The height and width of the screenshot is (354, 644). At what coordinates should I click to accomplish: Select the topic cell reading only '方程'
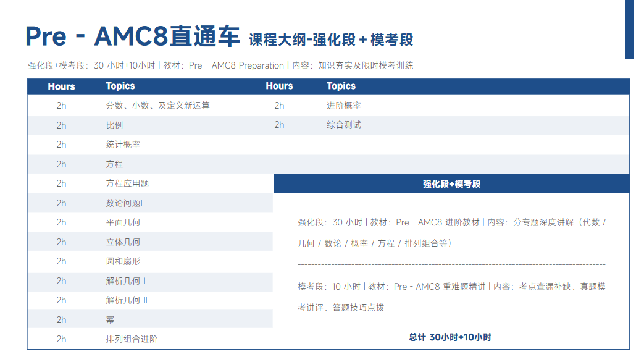(114, 164)
